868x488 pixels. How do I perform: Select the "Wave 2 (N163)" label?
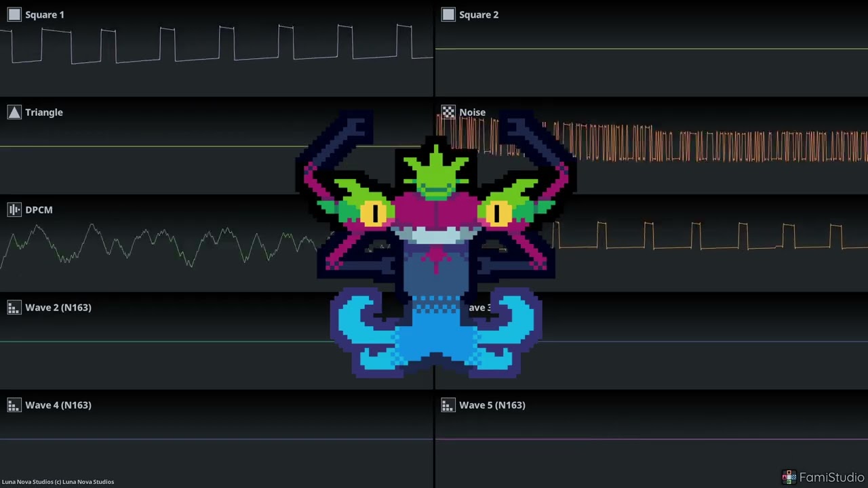(58, 308)
